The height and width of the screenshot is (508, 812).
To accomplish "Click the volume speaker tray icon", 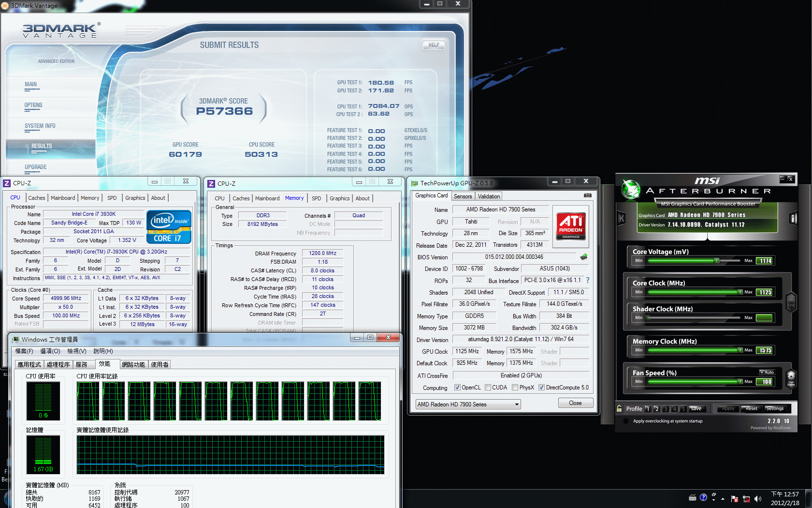I will pyautogui.click(x=757, y=498).
